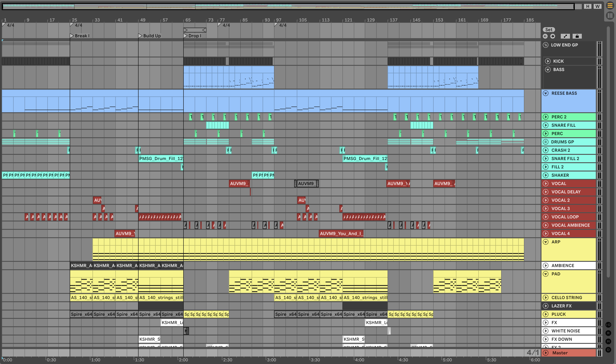Image resolution: width=616 pixels, height=364 pixels.
Task: Toggle Optimize Arrangement Height H button
Action: tap(588, 6)
